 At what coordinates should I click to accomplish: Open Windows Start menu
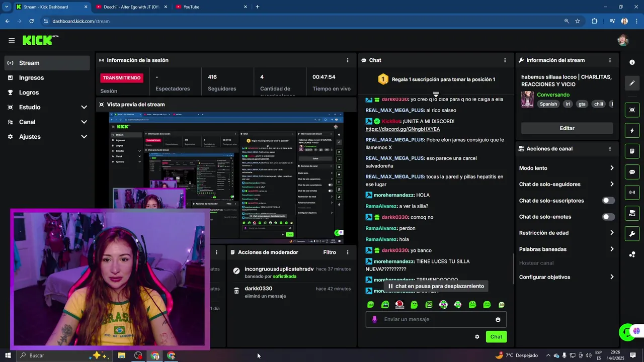pyautogui.click(x=8, y=355)
